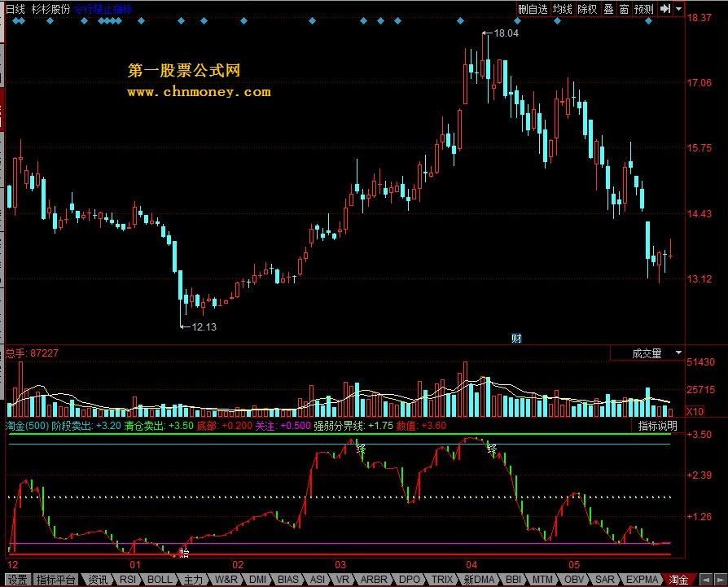Click the X10 volume scale label
Screen dimensions: 728x587
(x=695, y=411)
